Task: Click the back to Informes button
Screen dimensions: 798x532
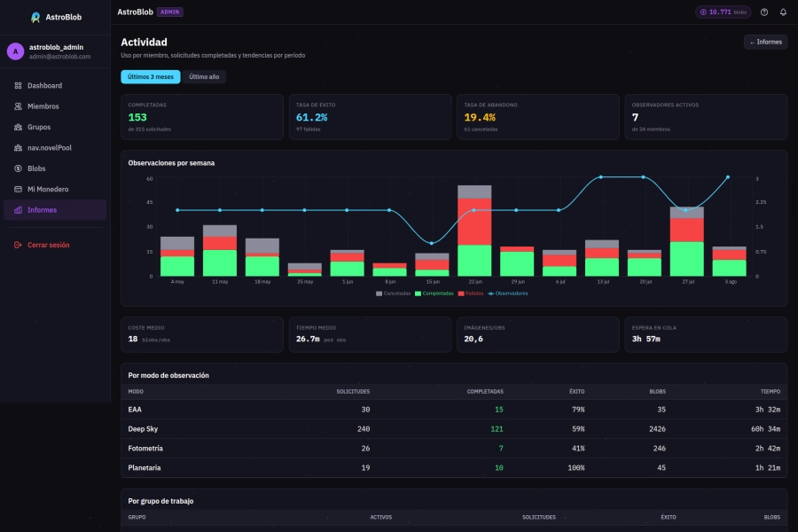Action: tap(765, 43)
